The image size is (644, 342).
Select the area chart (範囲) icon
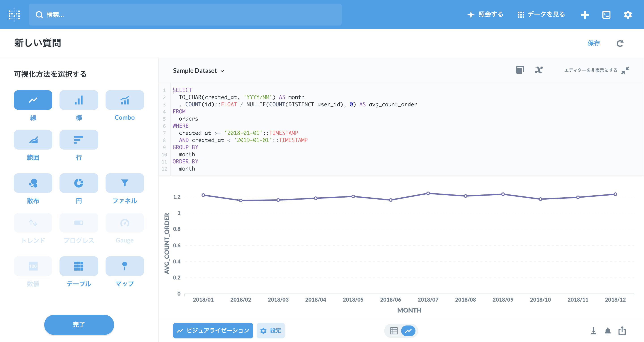coord(33,140)
